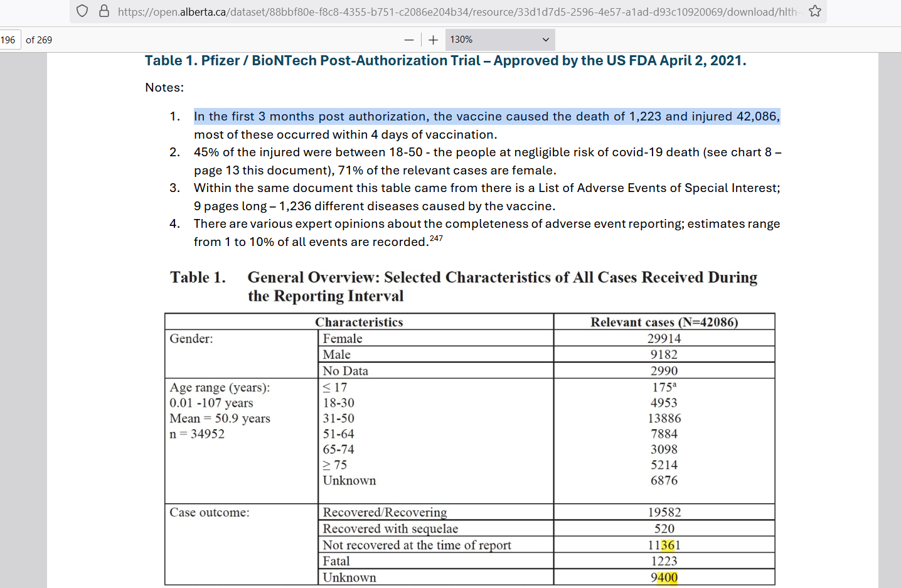
Task: Click the Fatal value 1223
Action: click(x=664, y=561)
